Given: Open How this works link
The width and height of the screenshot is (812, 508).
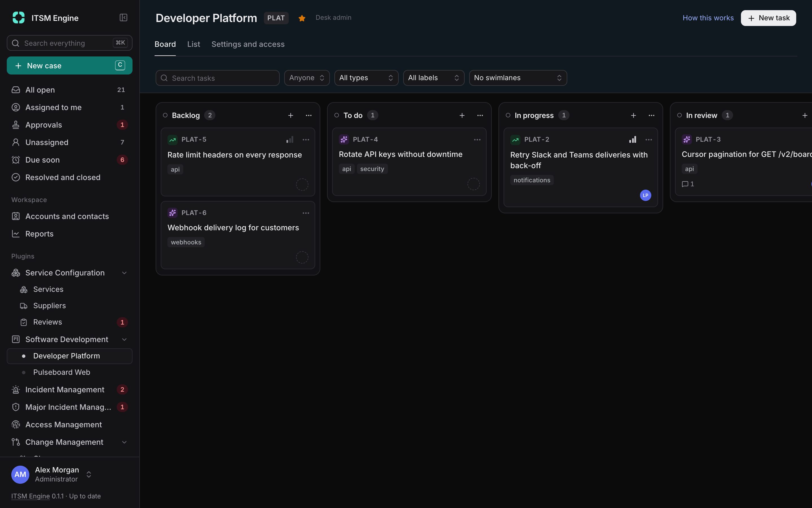Looking at the screenshot, I should coord(708,18).
